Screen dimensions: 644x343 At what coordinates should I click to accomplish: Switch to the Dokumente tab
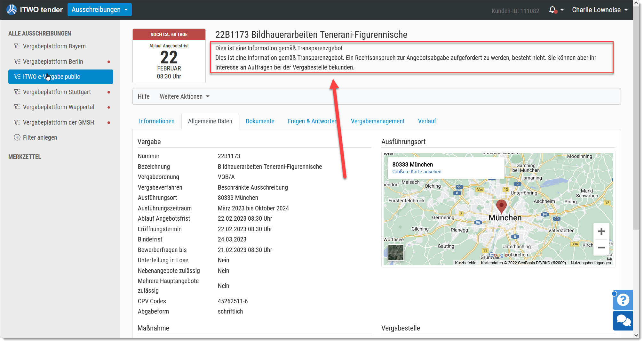(260, 121)
